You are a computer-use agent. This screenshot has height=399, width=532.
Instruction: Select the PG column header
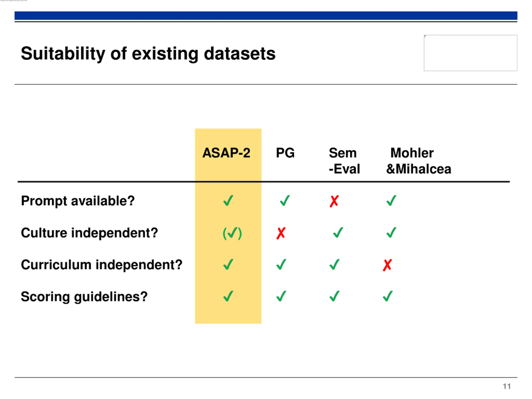click(x=285, y=153)
